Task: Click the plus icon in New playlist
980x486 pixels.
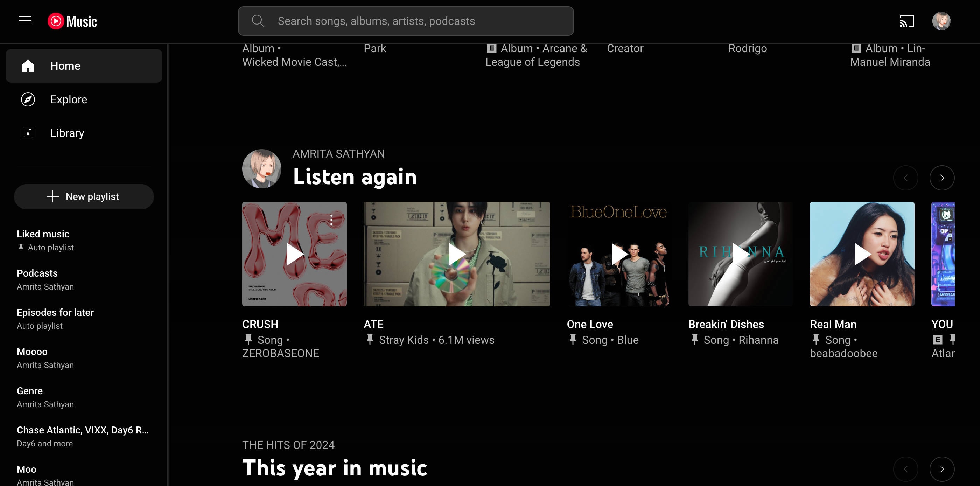Action: pos(52,197)
